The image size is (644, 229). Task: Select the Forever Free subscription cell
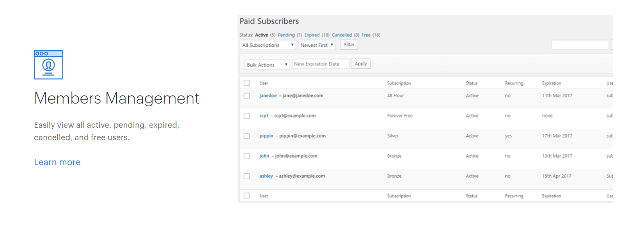400,116
